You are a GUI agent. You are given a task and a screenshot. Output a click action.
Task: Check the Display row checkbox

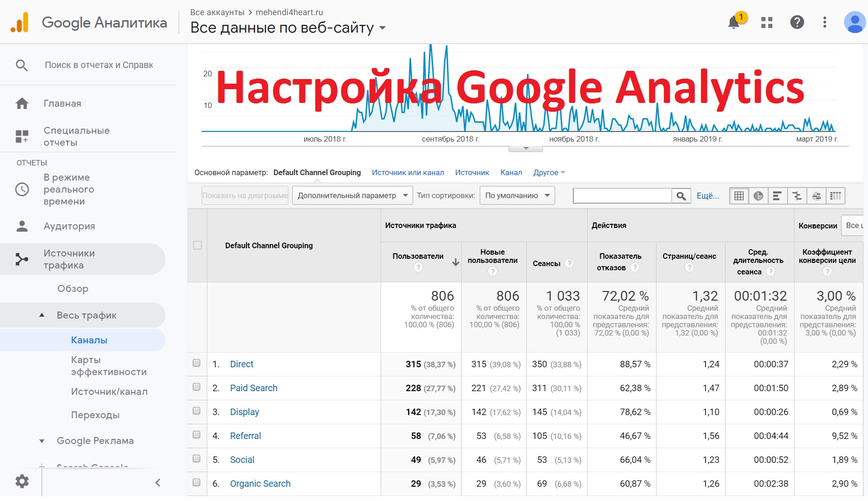click(x=197, y=411)
